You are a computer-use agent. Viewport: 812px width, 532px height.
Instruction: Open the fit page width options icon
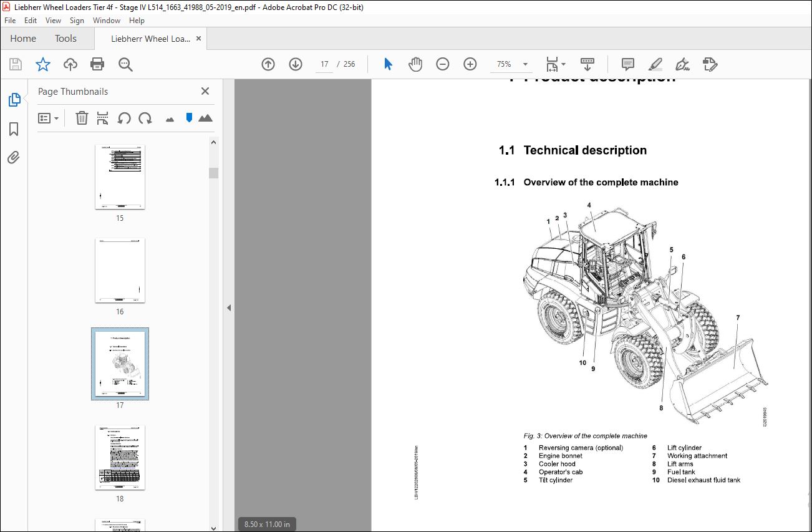tap(555, 64)
